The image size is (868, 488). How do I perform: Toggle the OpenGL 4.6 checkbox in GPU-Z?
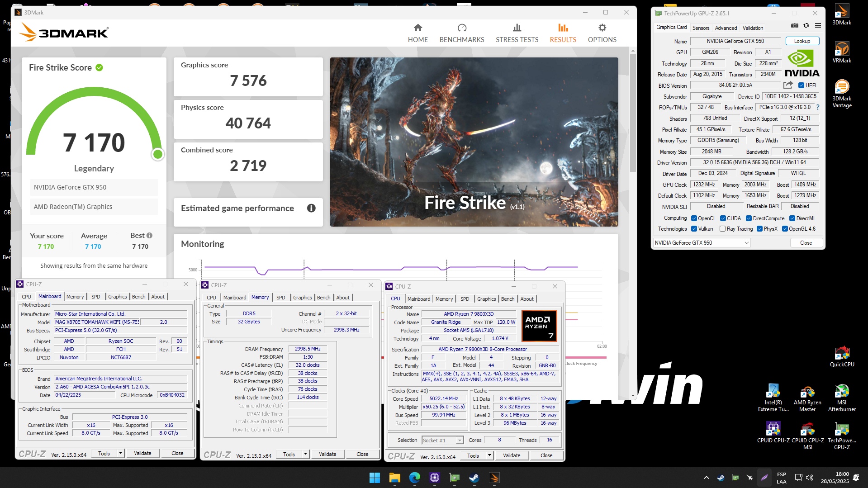click(x=785, y=229)
